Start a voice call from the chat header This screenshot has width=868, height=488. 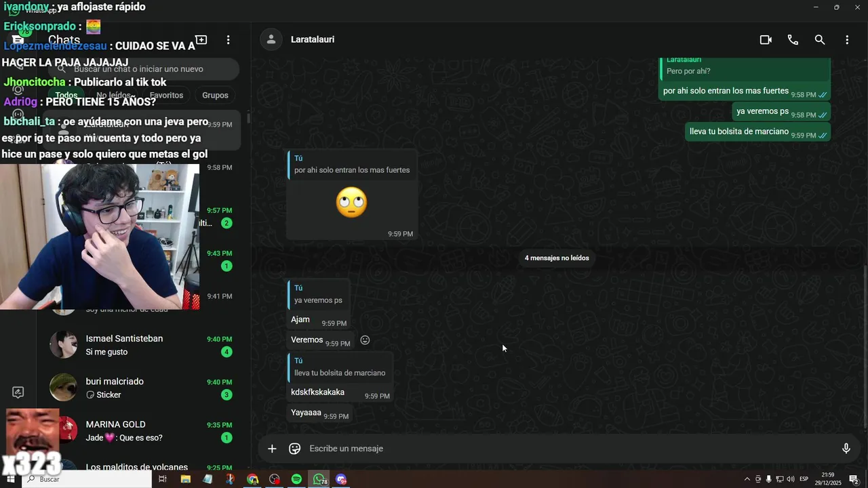(793, 40)
